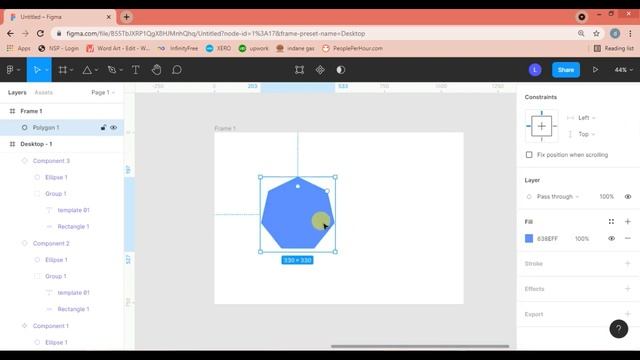
Task: Open the Figma main menu icon
Action: coord(10,70)
